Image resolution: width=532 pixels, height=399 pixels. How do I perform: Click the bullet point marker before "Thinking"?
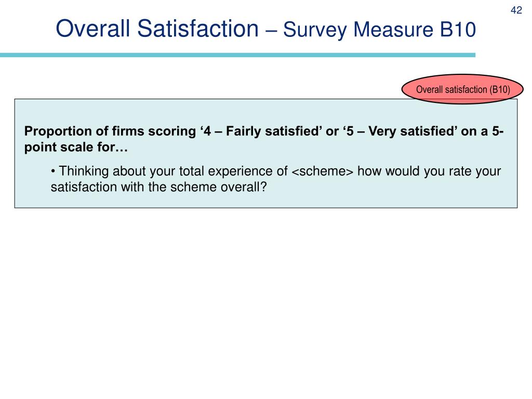tap(53, 171)
